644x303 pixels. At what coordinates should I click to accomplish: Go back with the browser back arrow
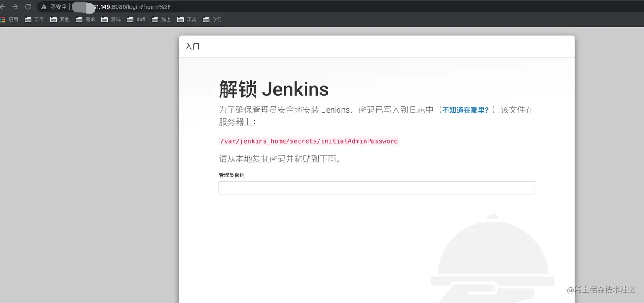coord(3,7)
